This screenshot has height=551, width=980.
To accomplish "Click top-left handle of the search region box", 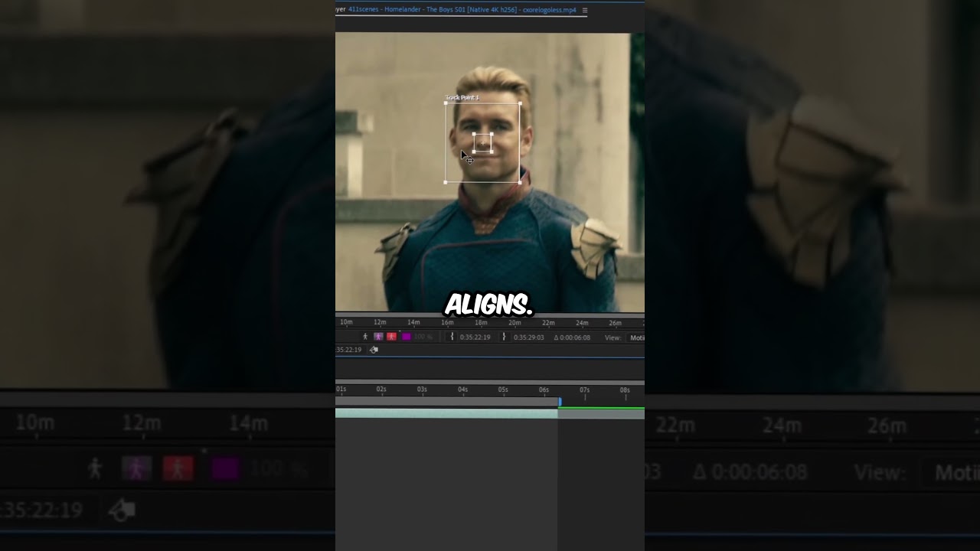I will tap(446, 103).
